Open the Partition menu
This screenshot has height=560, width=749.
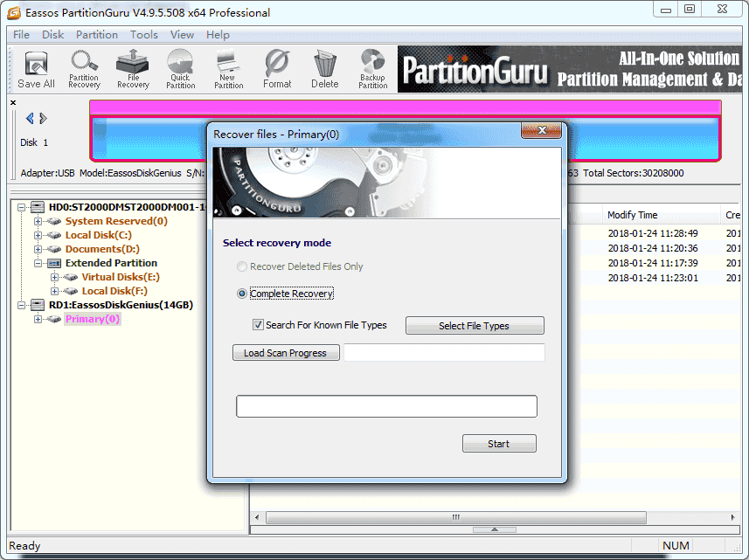[97, 35]
